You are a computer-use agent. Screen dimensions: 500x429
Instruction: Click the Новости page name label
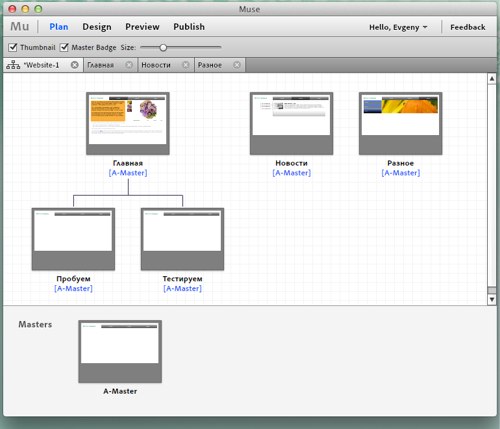[291, 163]
